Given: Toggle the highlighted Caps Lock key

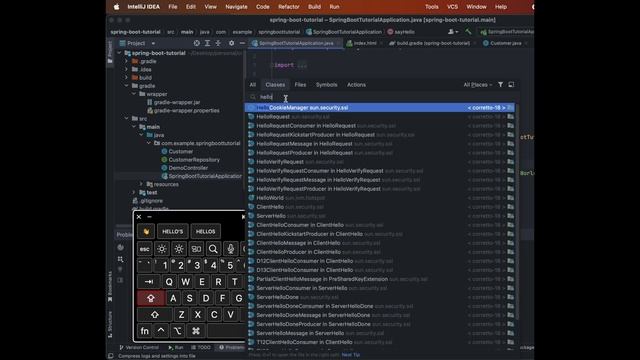Looking at the screenshot, I should [151, 298].
